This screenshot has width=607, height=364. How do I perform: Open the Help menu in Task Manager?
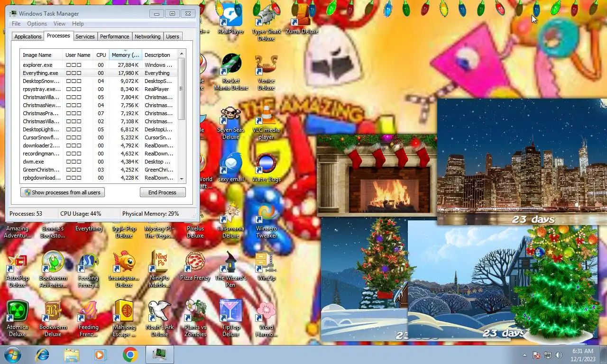tap(78, 24)
